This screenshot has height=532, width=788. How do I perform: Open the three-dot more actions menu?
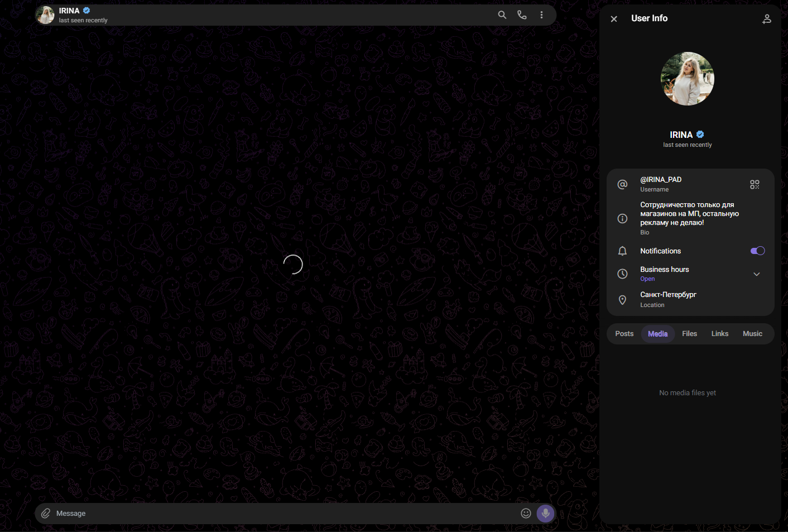coord(541,15)
